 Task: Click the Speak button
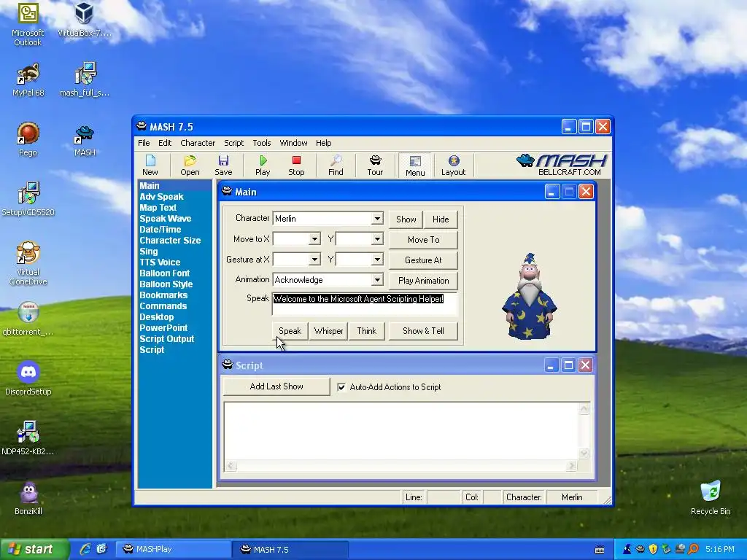(x=290, y=331)
